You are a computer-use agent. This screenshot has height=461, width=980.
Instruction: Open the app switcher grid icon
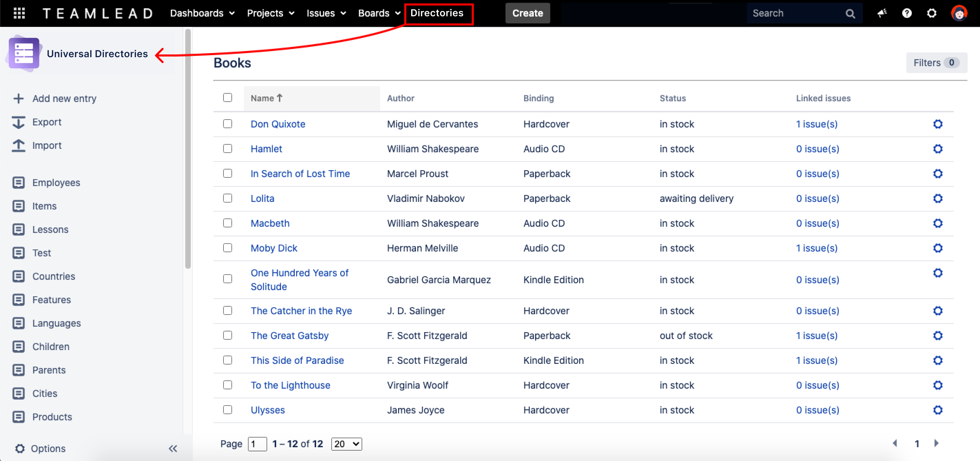pos(19,13)
